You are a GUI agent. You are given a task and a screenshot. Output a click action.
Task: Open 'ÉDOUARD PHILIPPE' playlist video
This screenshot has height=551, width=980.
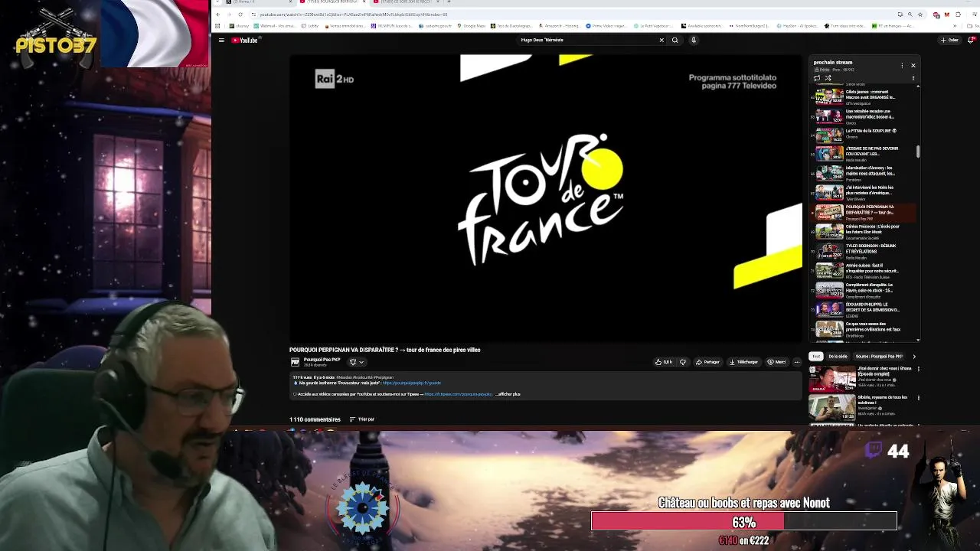point(861,309)
